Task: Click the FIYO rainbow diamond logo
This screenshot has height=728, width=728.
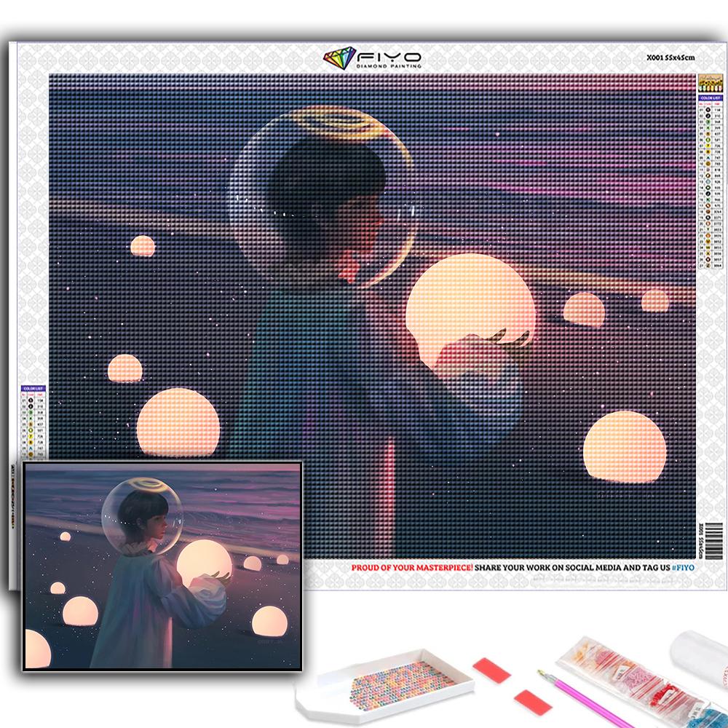Action: 339,58
